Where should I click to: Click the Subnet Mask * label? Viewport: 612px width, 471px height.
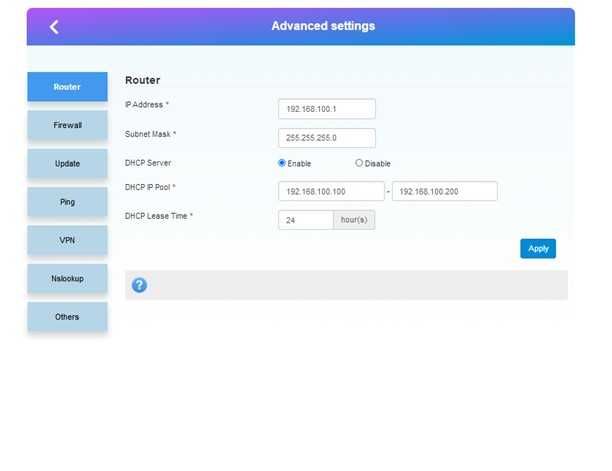pyautogui.click(x=151, y=134)
